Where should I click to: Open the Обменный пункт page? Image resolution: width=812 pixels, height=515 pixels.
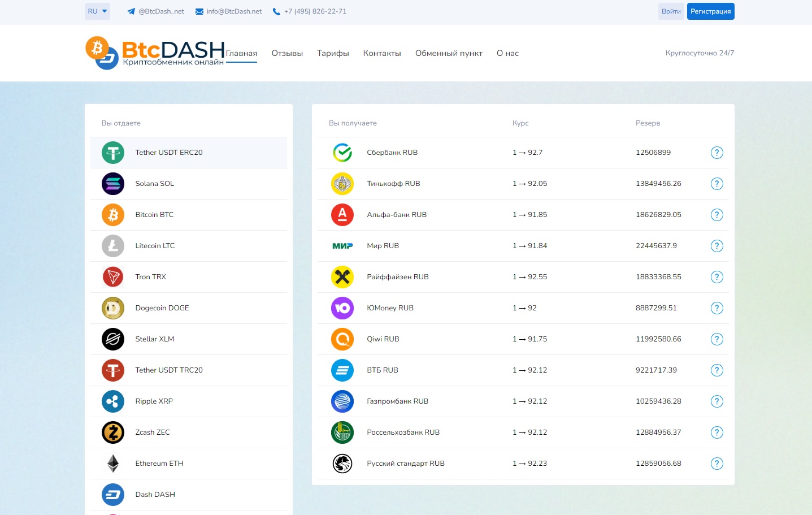(449, 53)
